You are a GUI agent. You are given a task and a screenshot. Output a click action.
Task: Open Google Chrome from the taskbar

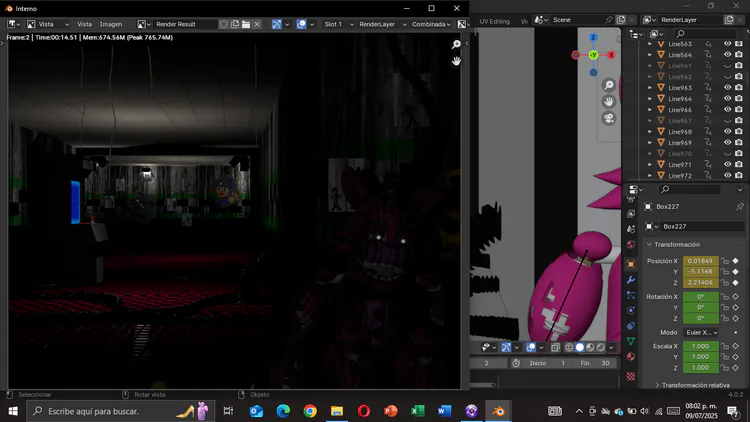[310, 411]
